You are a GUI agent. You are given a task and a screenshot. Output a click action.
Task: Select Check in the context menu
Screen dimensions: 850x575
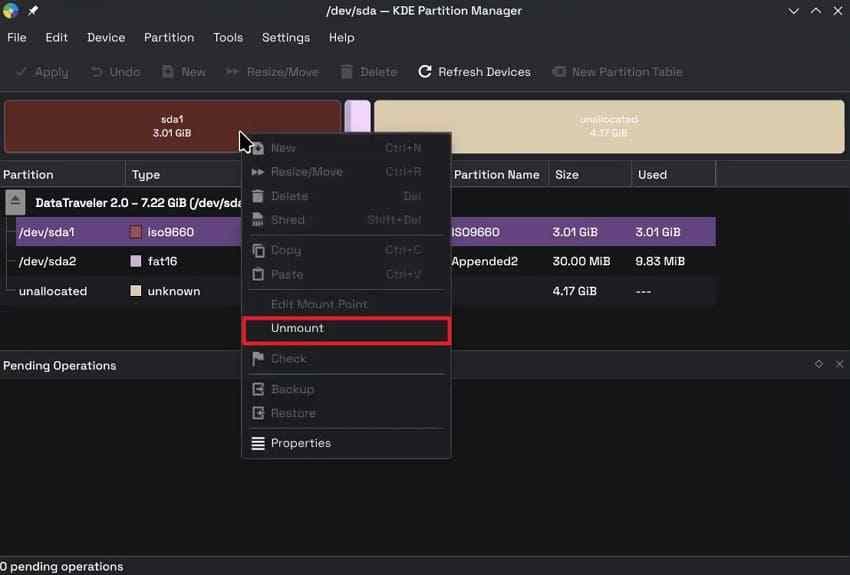coord(346,359)
